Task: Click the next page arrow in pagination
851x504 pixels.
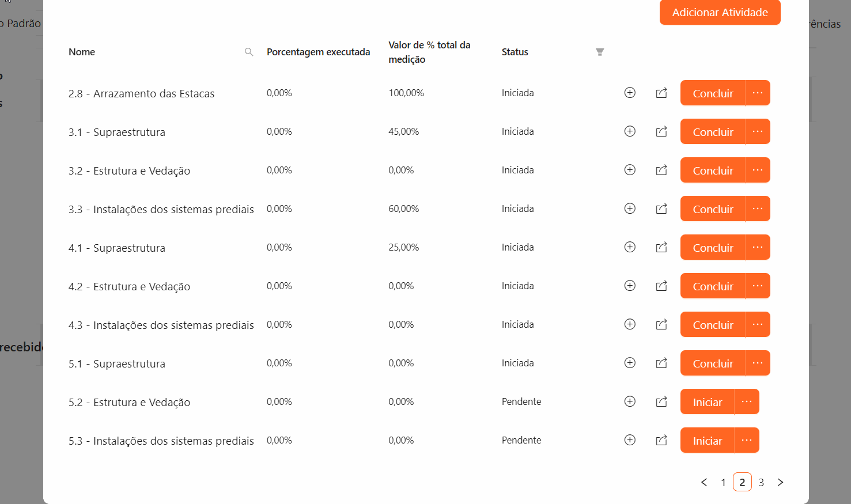Action: (x=780, y=482)
